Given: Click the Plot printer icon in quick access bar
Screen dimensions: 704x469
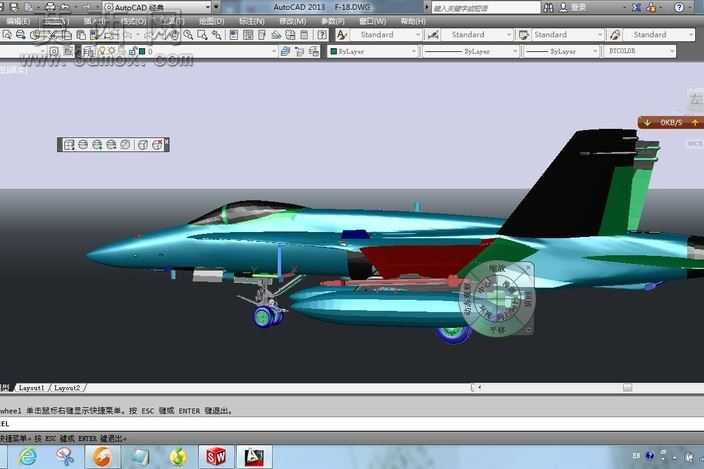Looking at the screenshot, I should point(50,7).
